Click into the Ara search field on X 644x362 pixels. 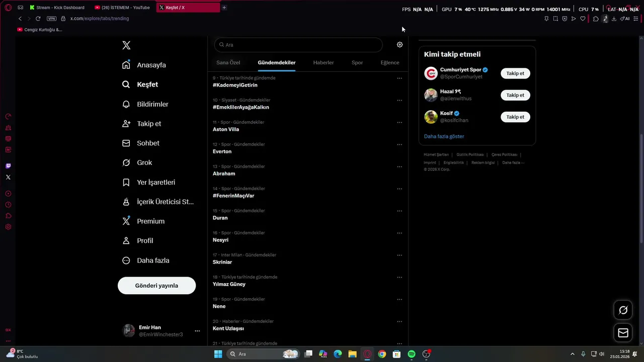(x=298, y=45)
